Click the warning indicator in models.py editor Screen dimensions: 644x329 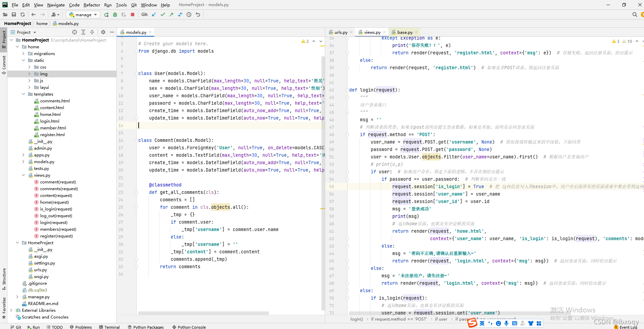pos(305,41)
